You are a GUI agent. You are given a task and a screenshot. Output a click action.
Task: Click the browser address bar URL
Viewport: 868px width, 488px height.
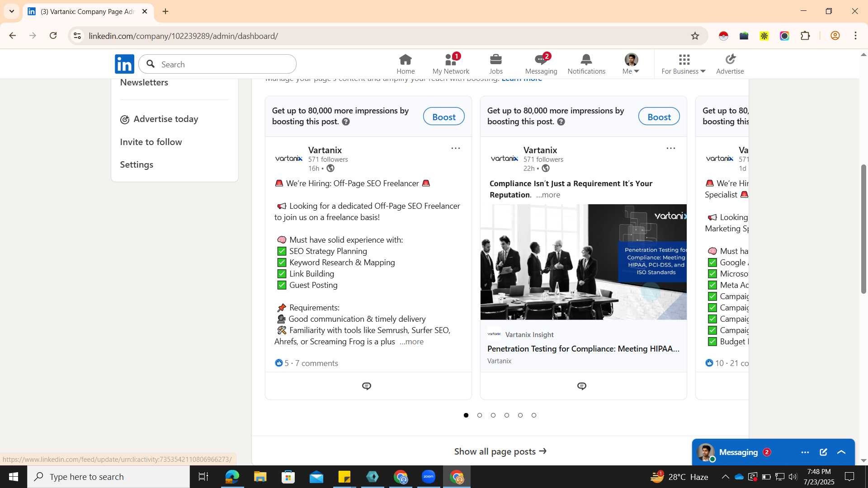tap(183, 36)
